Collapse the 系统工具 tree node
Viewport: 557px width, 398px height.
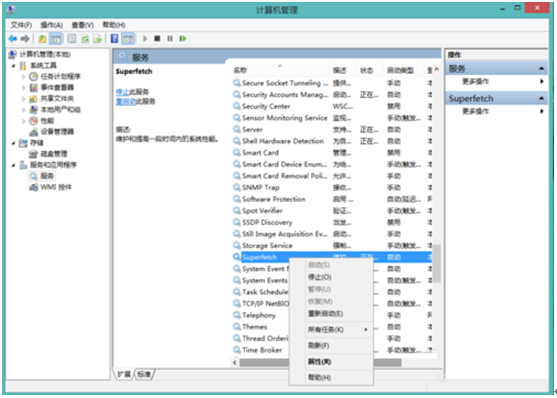point(13,66)
